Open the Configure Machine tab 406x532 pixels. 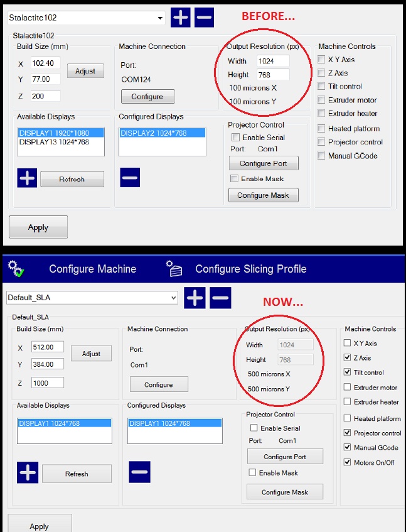[92, 269]
